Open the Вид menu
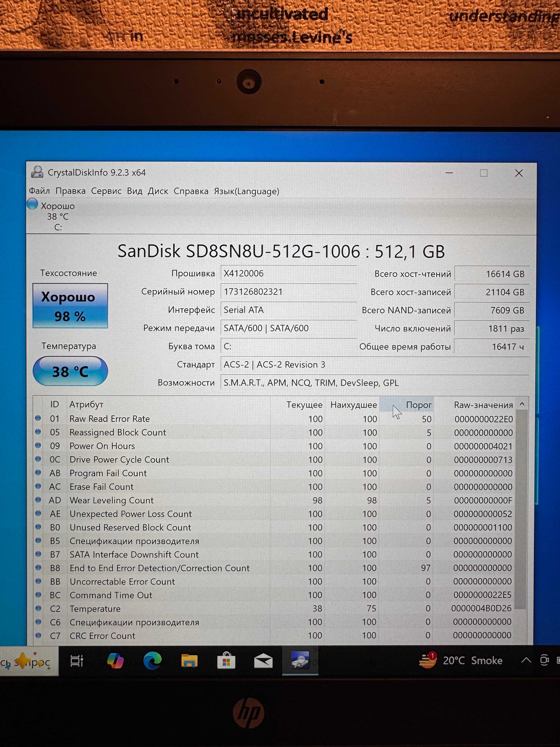The width and height of the screenshot is (560, 747). pyautogui.click(x=134, y=191)
